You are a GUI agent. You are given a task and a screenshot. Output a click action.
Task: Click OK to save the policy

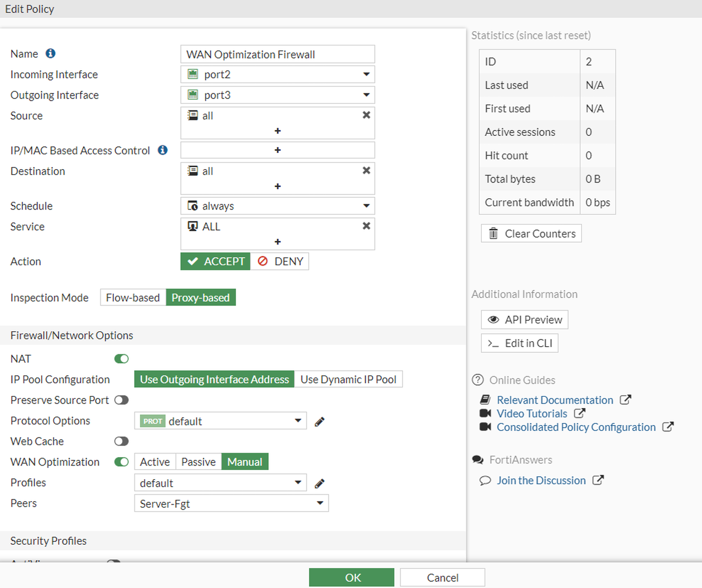(x=352, y=577)
